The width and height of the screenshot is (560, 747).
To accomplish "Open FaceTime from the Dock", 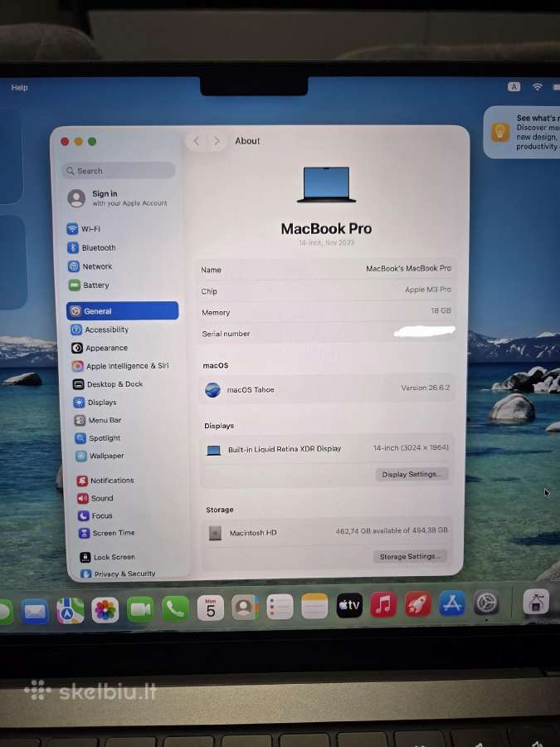I will (x=140, y=609).
